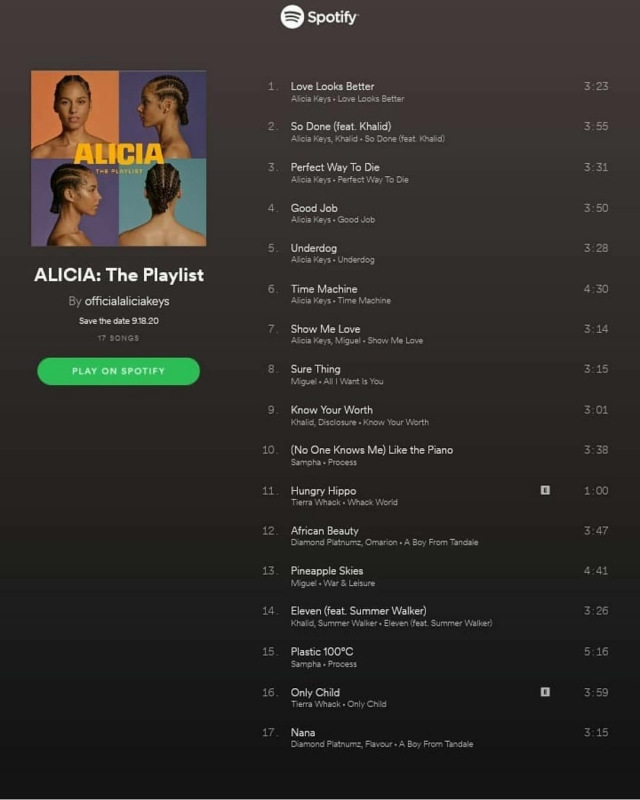Open the Show Me Love track
This screenshot has height=800, width=640.
(x=326, y=329)
